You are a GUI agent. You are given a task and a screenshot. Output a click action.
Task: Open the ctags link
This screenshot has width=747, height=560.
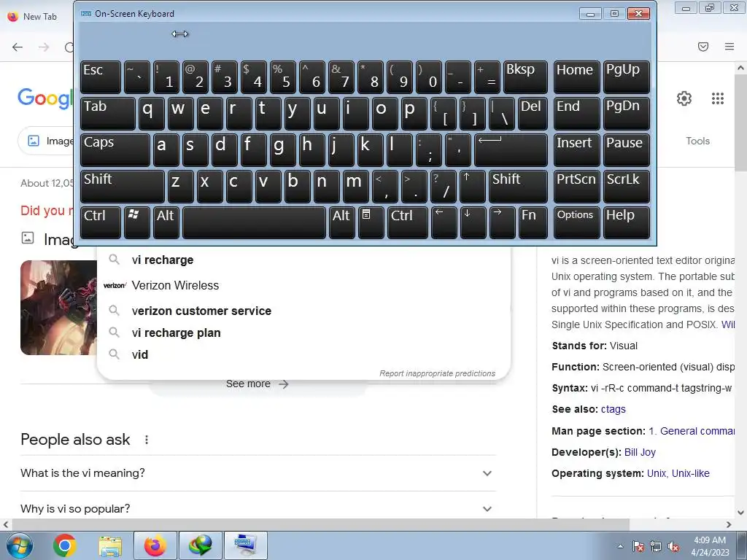(613, 410)
